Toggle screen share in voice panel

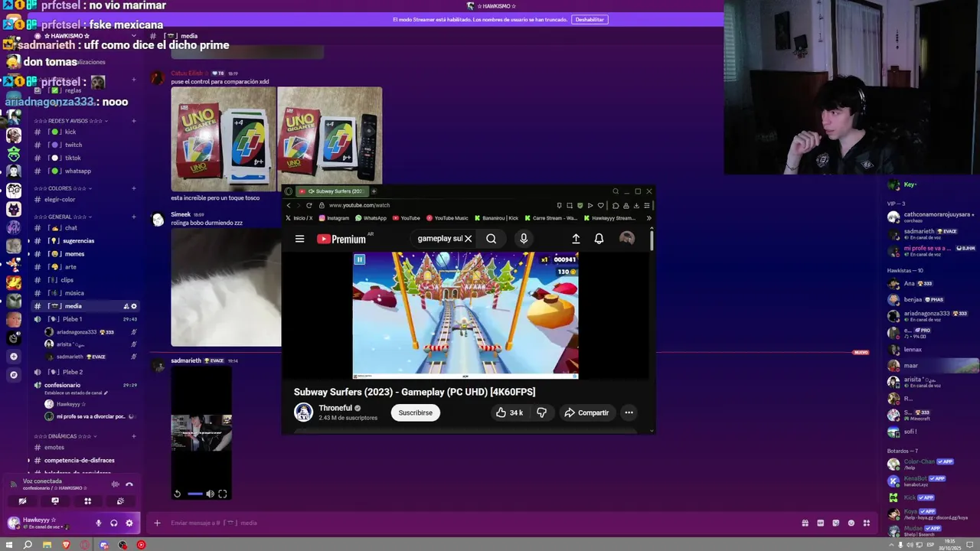[55, 501]
